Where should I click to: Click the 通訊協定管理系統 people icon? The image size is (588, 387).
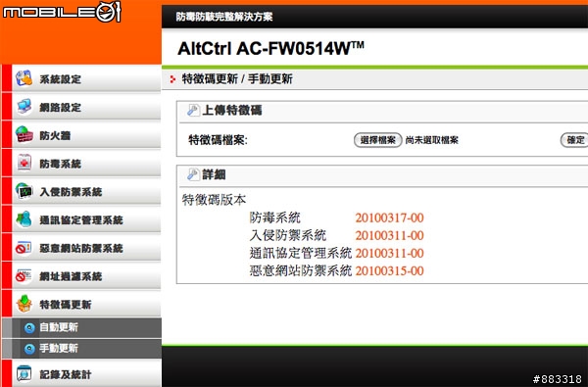(24, 219)
